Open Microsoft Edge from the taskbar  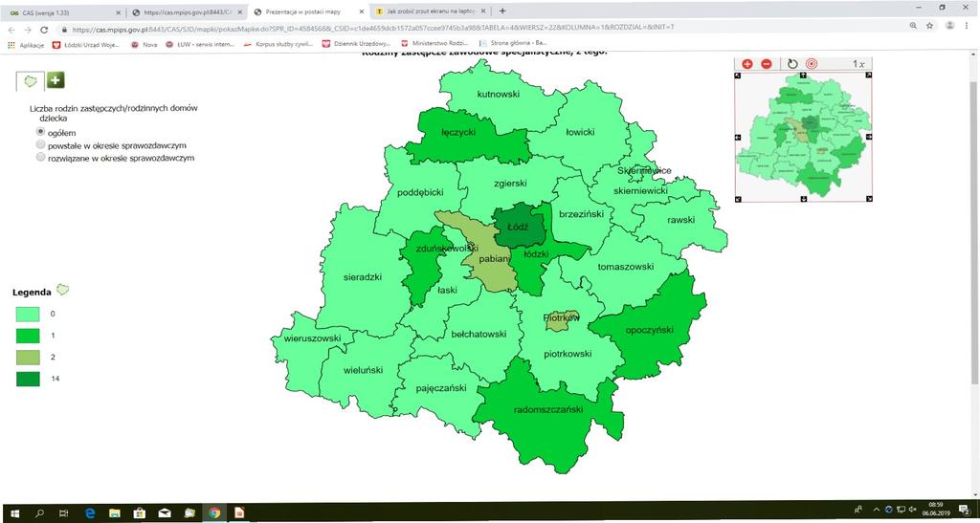tap(89, 512)
